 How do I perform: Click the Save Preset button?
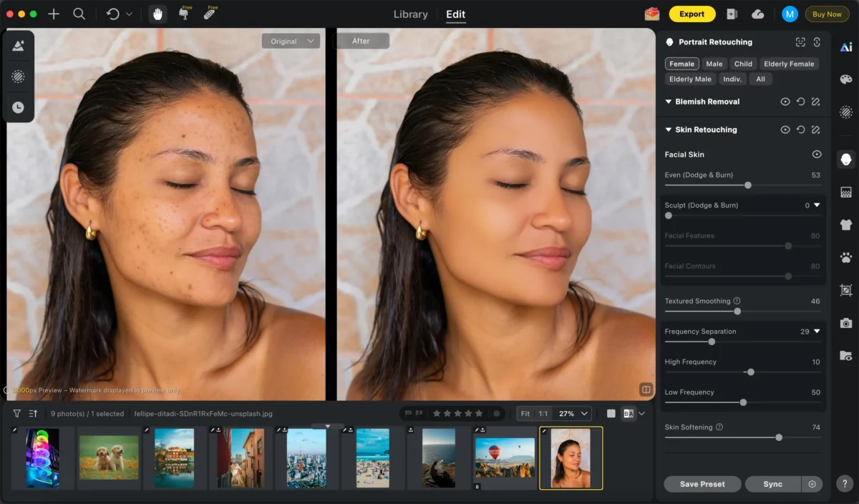coord(702,484)
